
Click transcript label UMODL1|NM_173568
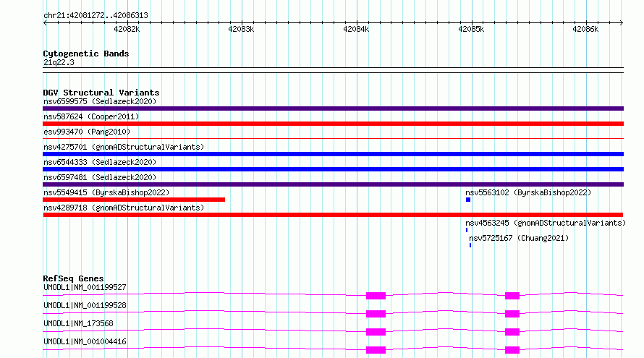click(x=78, y=323)
